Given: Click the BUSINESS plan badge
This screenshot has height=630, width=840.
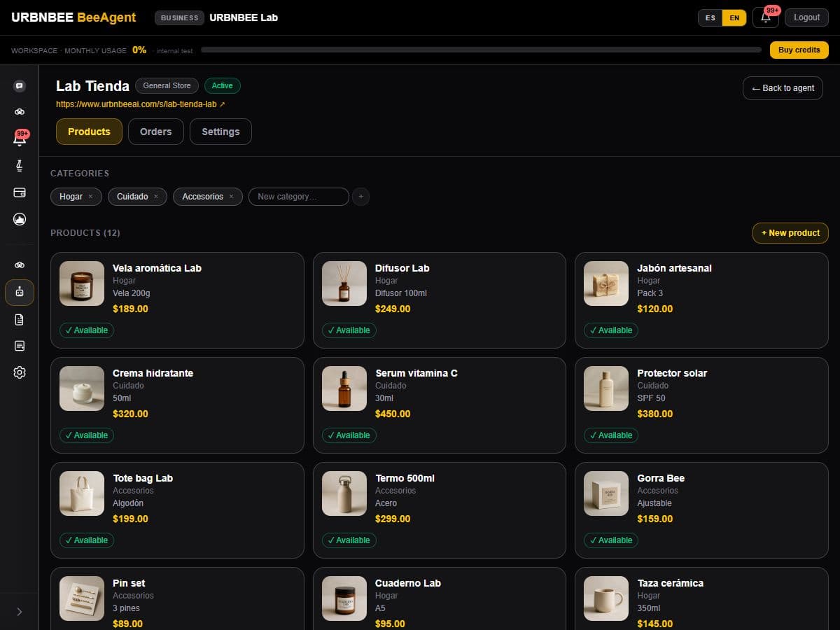Looking at the screenshot, I should pyautogui.click(x=179, y=17).
